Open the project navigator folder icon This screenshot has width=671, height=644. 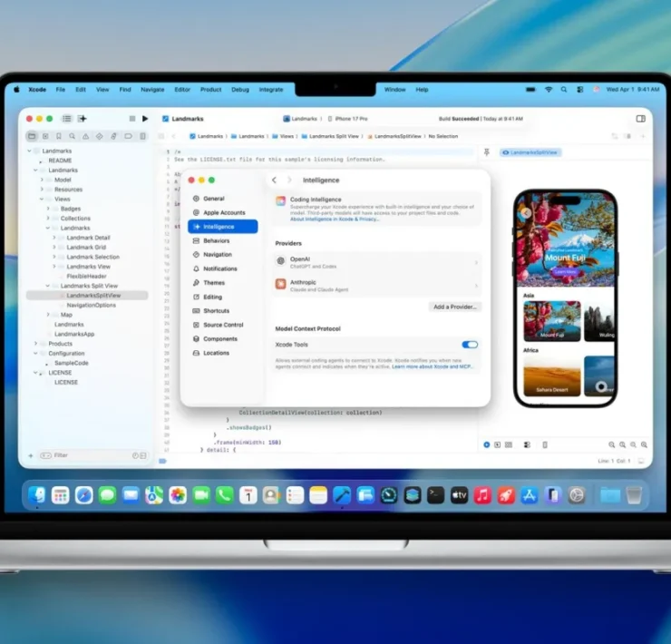coord(32,136)
